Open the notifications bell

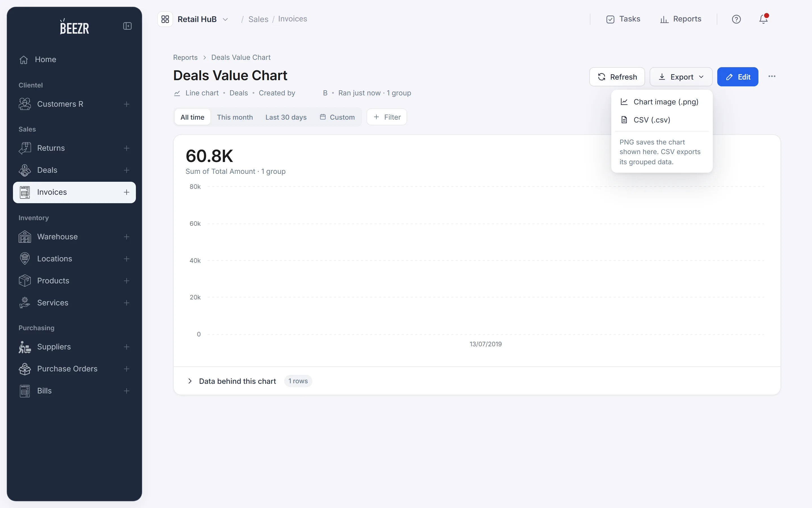click(x=763, y=19)
